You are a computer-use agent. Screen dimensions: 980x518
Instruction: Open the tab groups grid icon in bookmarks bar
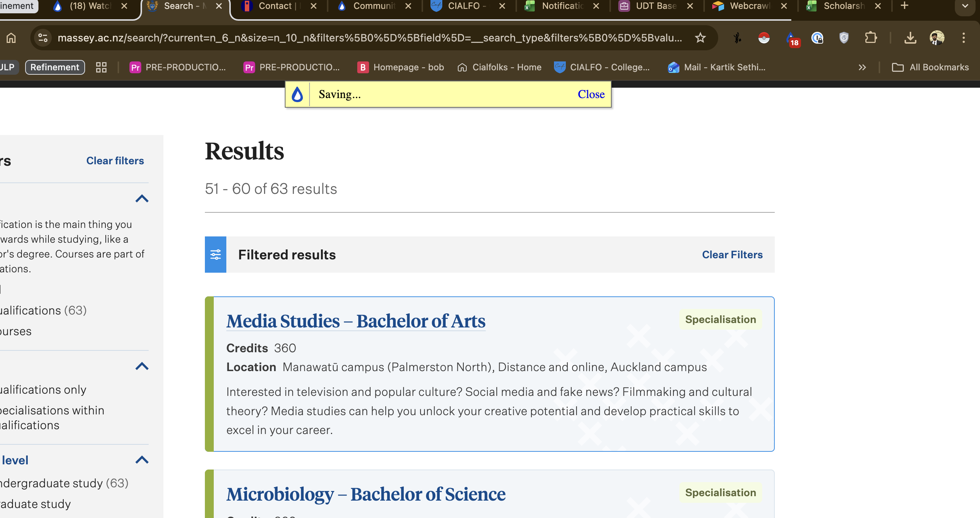101,67
